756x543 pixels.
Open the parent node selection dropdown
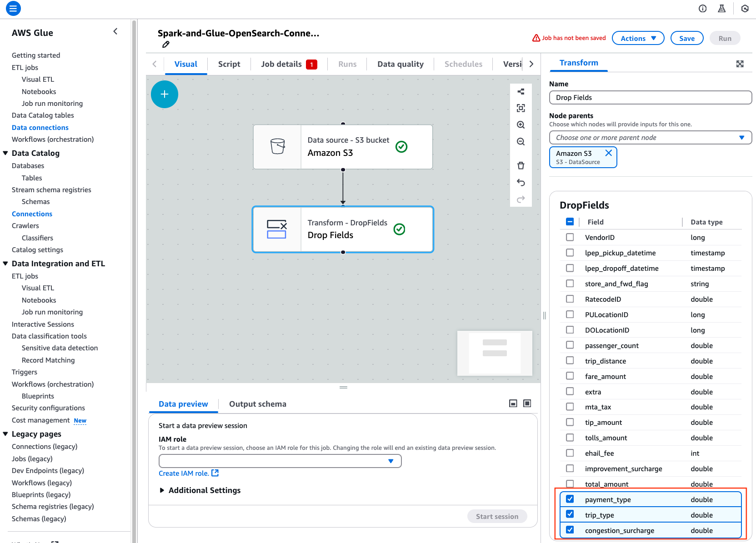click(651, 137)
